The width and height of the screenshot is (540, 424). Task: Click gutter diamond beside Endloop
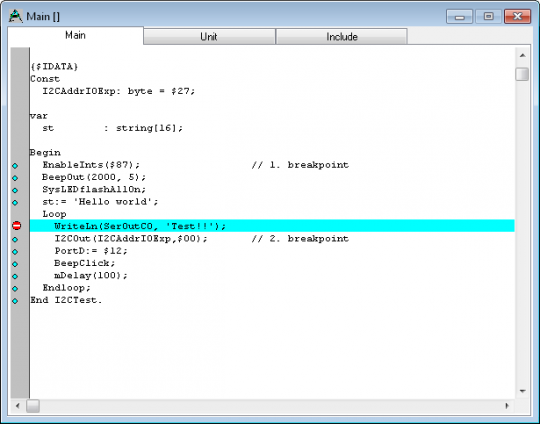15,289
